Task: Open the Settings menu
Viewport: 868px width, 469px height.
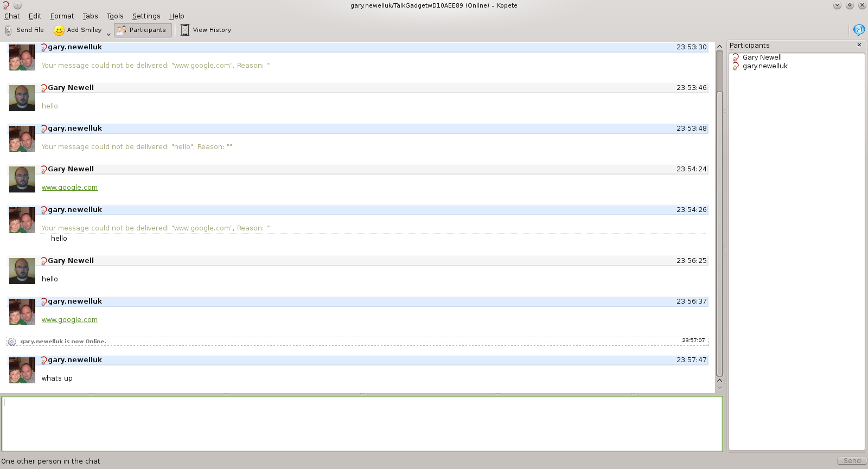Action: (146, 16)
